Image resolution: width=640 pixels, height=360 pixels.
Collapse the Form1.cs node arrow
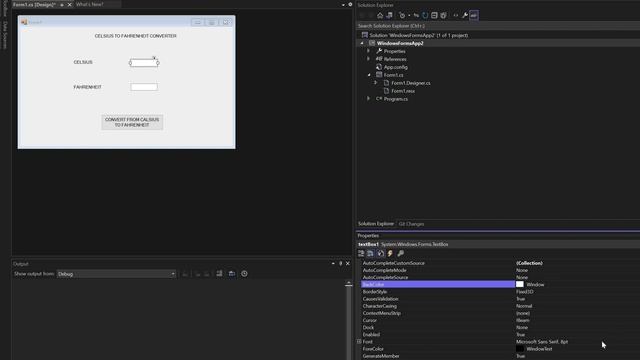[x=369, y=75]
